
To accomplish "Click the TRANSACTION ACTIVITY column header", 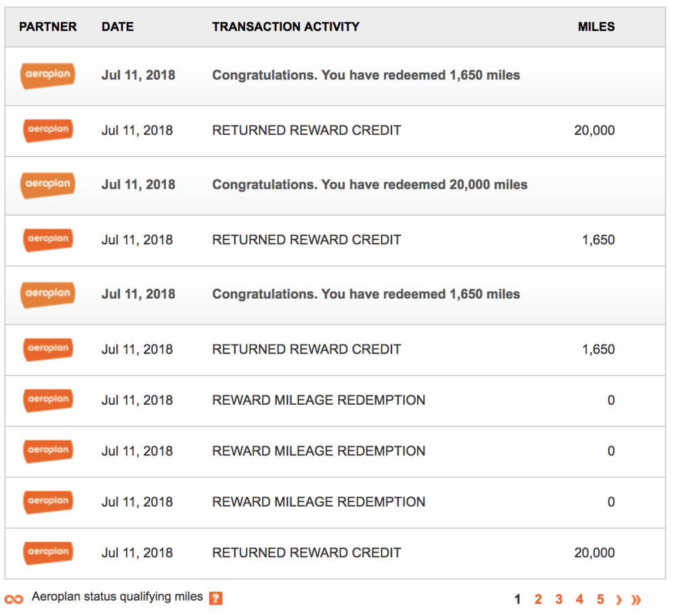I will point(286,27).
